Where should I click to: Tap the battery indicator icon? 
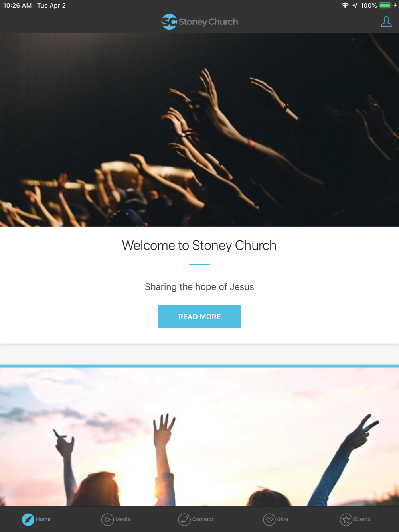385,6
